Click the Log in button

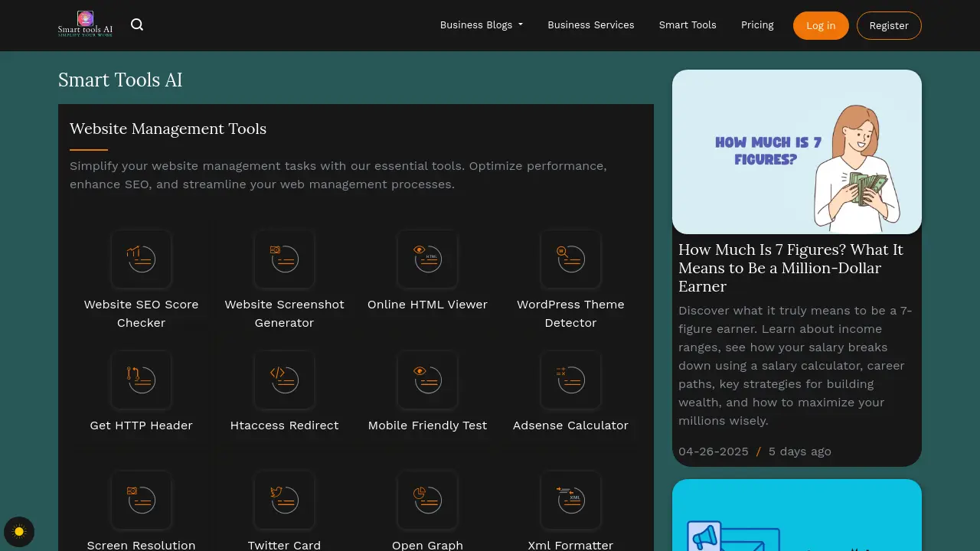click(821, 25)
